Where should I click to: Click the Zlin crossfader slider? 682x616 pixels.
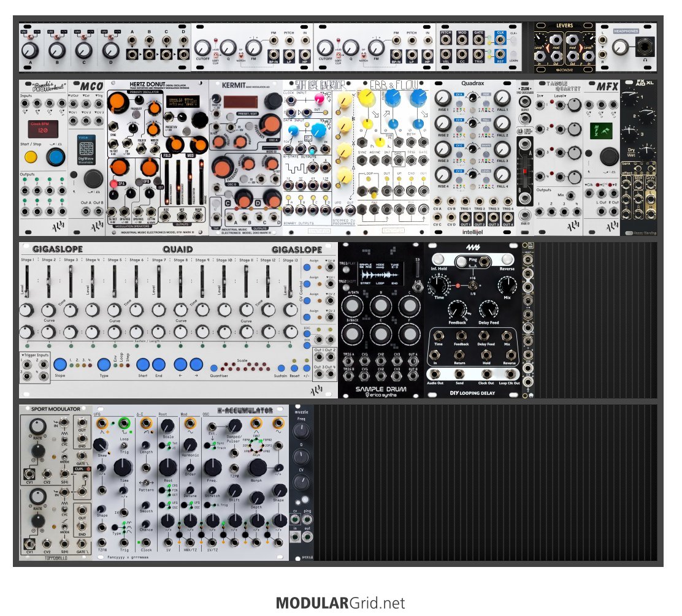point(524,171)
